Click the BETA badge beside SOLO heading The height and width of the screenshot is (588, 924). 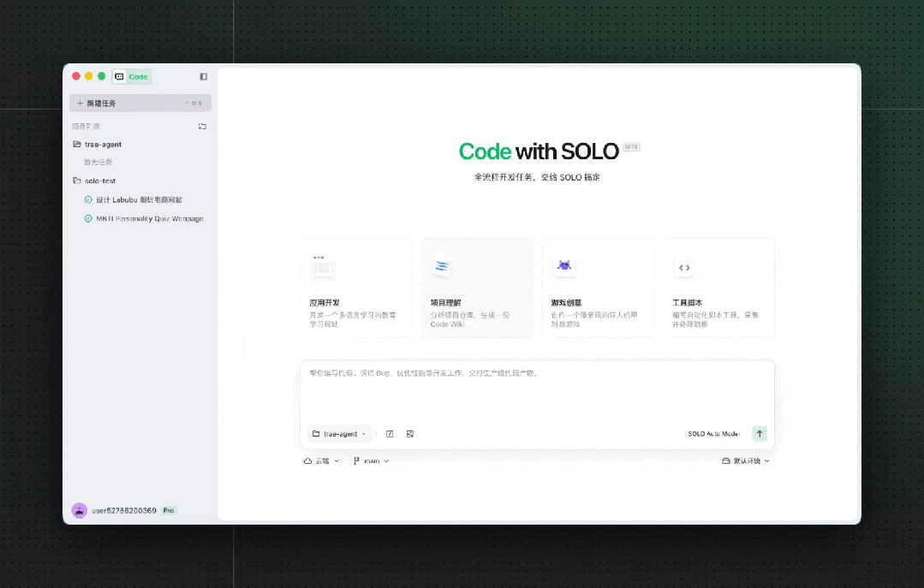click(631, 146)
